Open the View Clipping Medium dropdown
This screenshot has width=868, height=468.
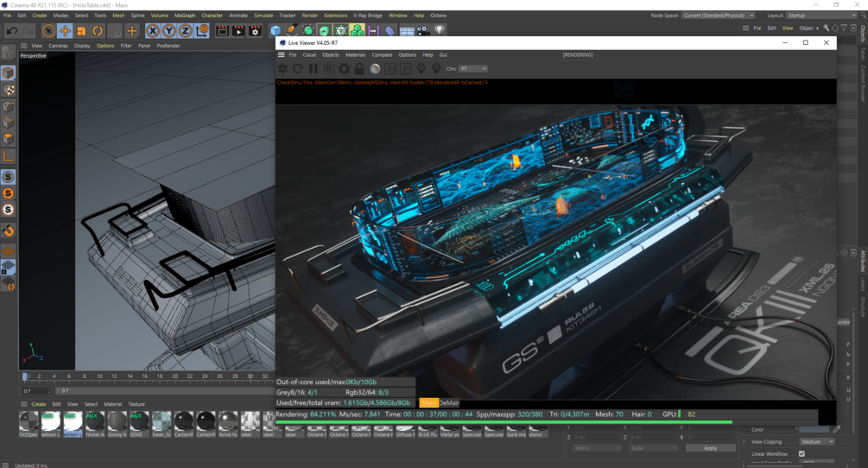tap(816, 441)
